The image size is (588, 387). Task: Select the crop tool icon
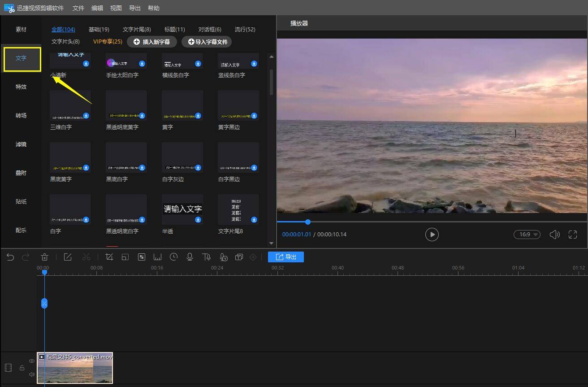pos(109,257)
